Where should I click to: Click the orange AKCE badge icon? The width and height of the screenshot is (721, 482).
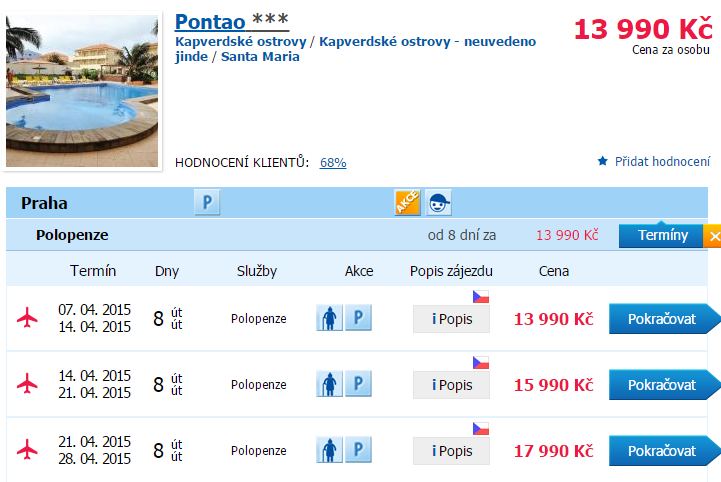407,202
